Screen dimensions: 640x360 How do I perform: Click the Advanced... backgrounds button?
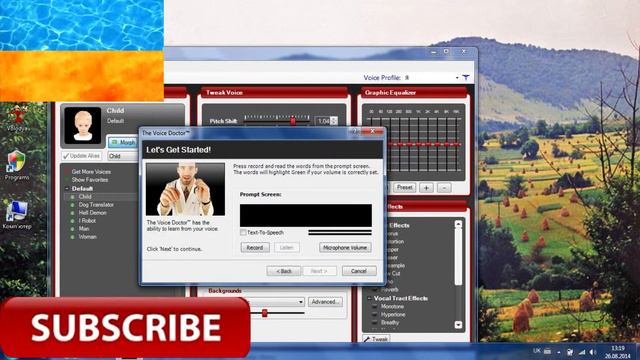pyautogui.click(x=325, y=302)
